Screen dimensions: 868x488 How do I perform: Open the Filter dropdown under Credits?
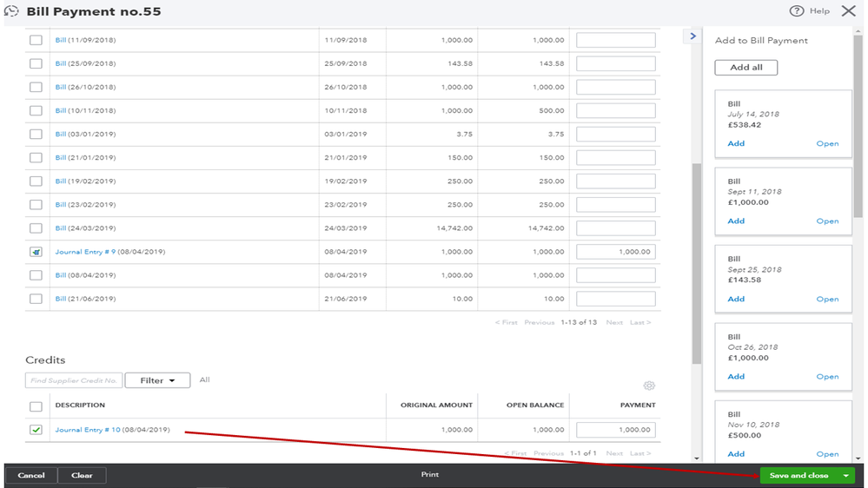pos(157,380)
